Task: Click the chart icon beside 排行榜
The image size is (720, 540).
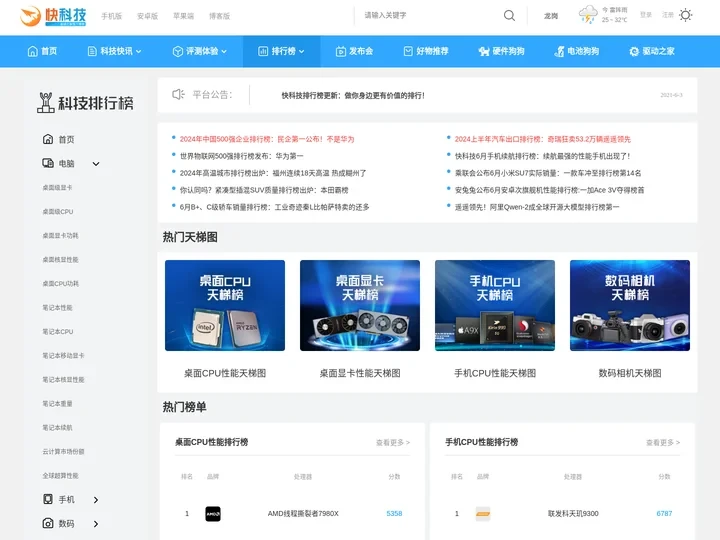Action: 263,51
